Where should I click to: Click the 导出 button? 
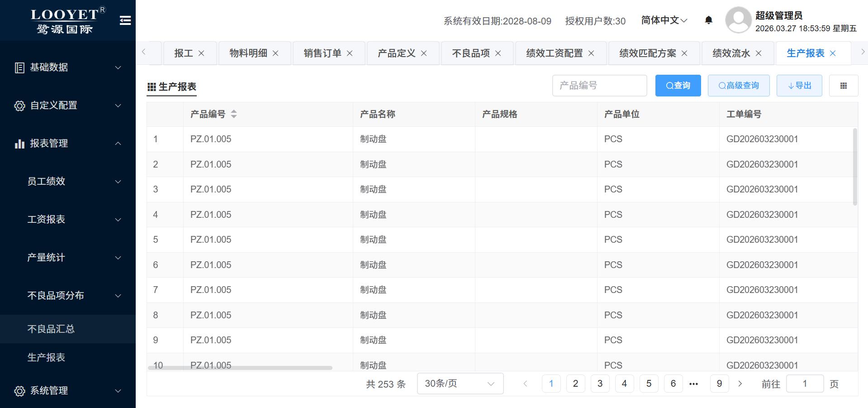(x=799, y=86)
